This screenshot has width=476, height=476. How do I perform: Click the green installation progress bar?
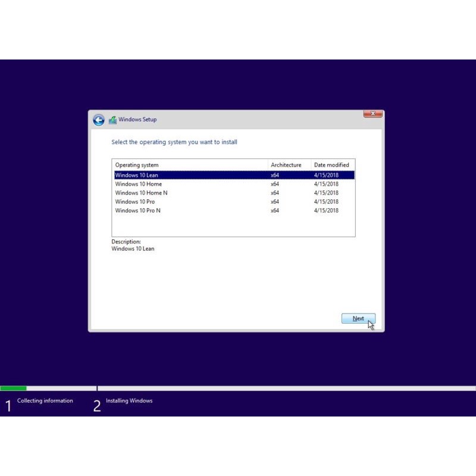[13, 389]
